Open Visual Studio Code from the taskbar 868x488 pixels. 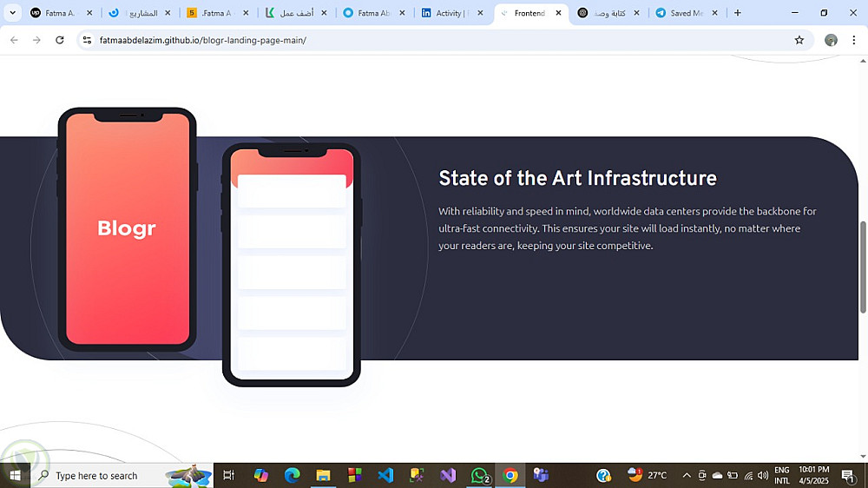point(385,475)
